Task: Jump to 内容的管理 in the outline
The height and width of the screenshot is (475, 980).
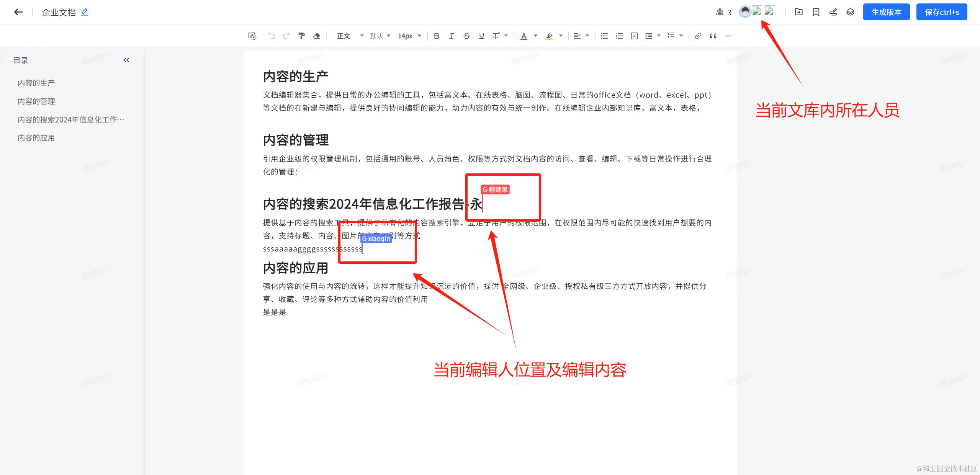Action: (36, 101)
